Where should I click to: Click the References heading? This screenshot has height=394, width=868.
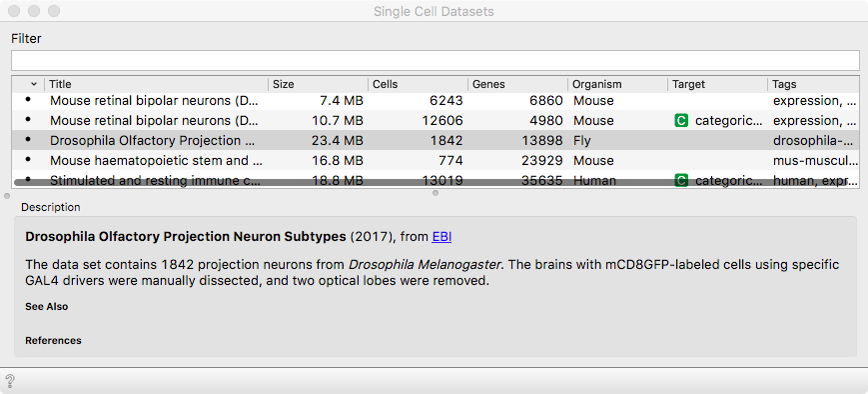pos(53,340)
